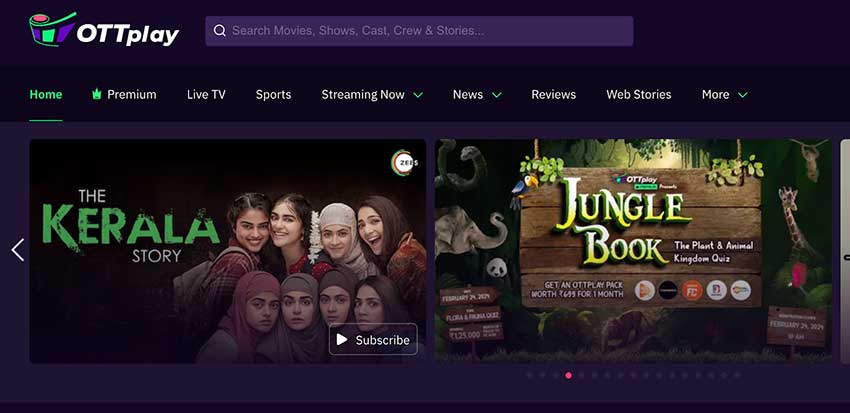Select the first carousel pagination dot
This screenshot has width=850, height=413.
[x=529, y=375]
